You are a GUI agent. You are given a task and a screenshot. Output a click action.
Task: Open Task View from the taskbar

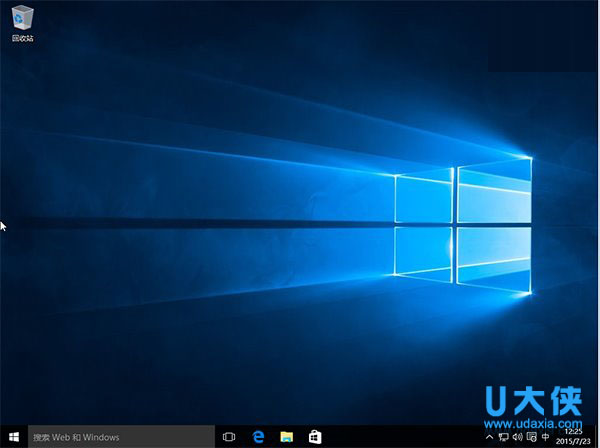[229, 437]
